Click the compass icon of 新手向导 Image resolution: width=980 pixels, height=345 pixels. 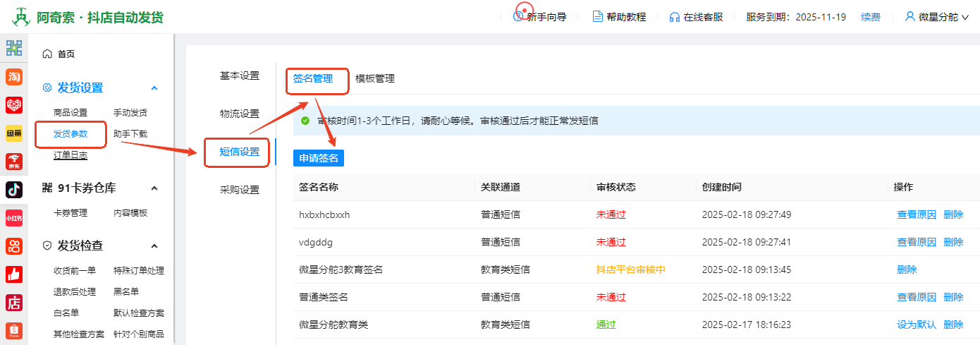[x=519, y=17]
